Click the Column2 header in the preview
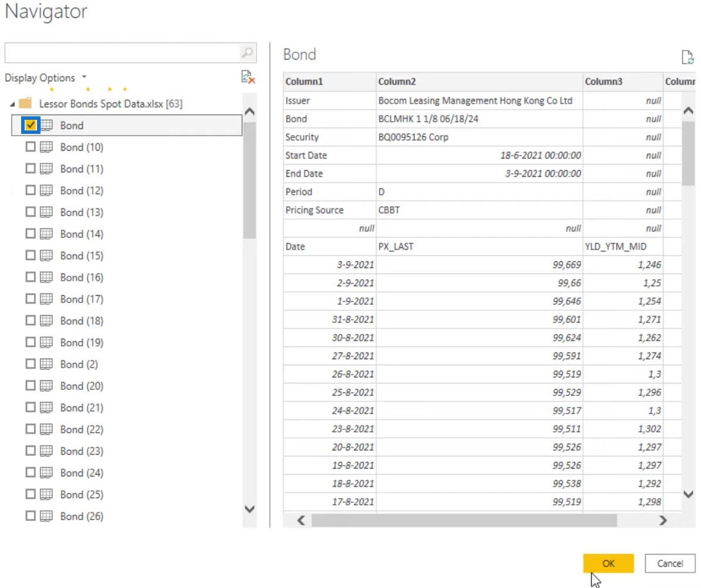This screenshot has width=701, height=588. click(x=479, y=82)
